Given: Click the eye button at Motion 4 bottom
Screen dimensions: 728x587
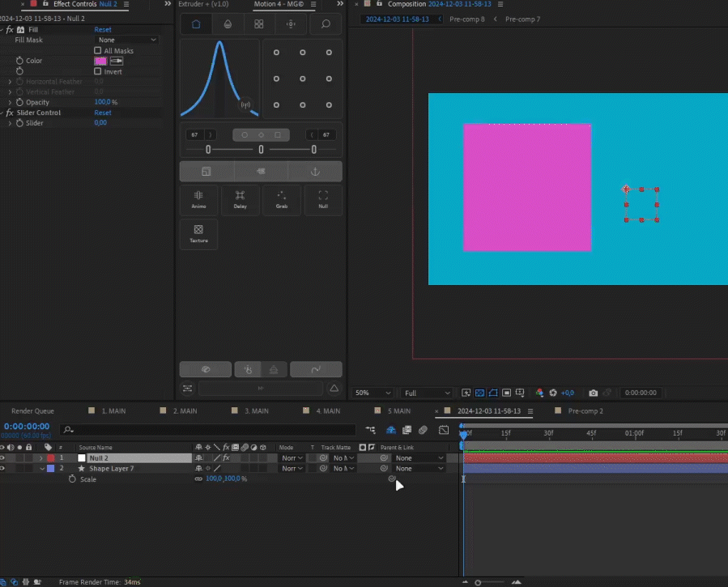Looking at the screenshot, I should click(206, 369).
